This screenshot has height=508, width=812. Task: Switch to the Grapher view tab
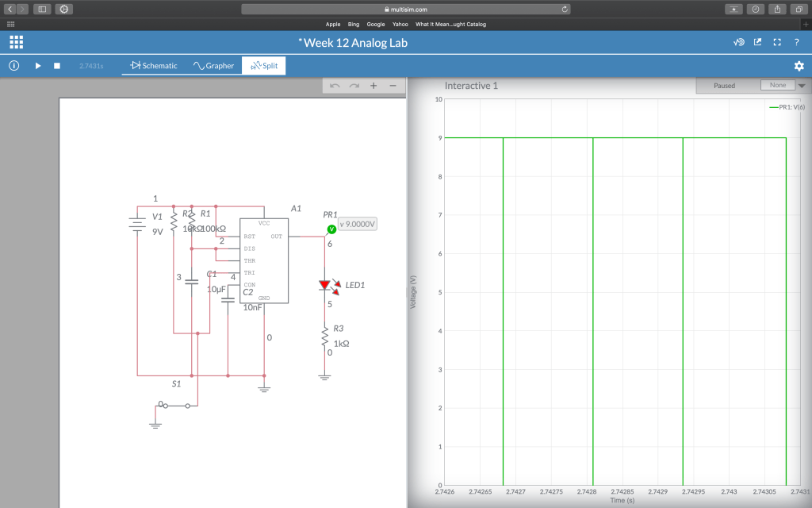tap(213, 66)
